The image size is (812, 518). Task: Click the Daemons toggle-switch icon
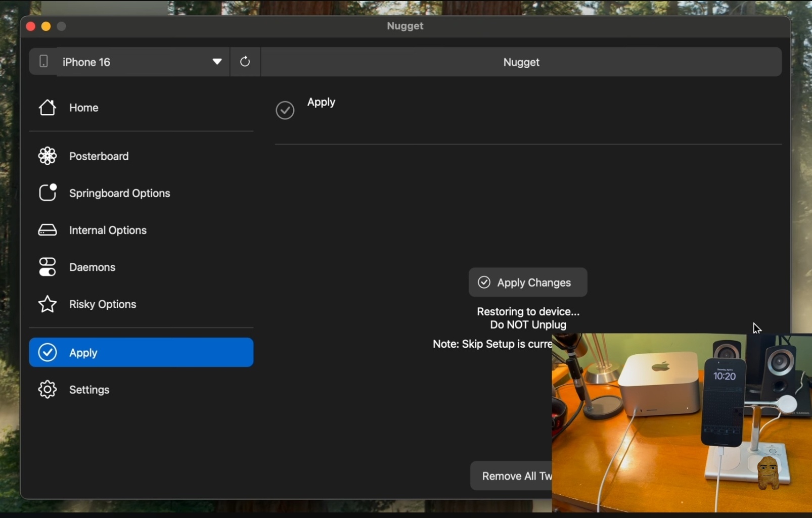(48, 267)
